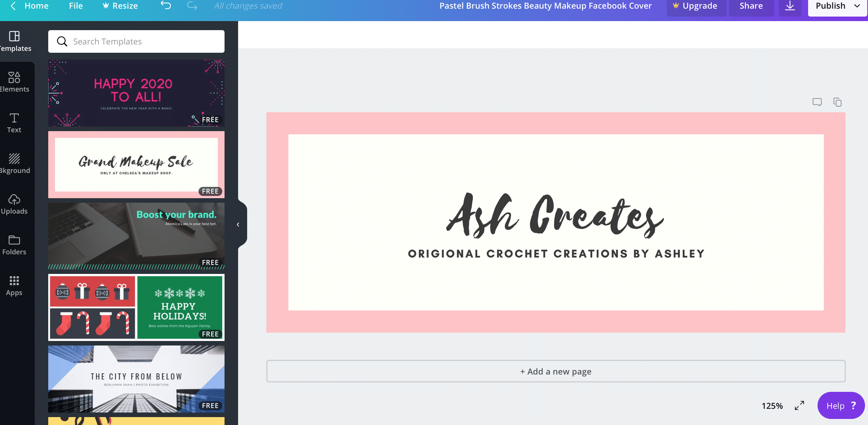Click the download icon in header

pyautogui.click(x=790, y=6)
